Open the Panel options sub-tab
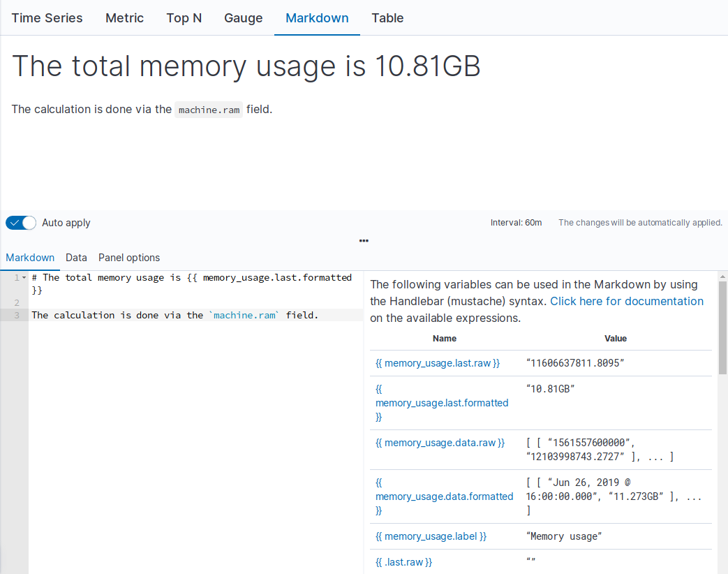Image resolution: width=728 pixels, height=574 pixels. click(128, 257)
